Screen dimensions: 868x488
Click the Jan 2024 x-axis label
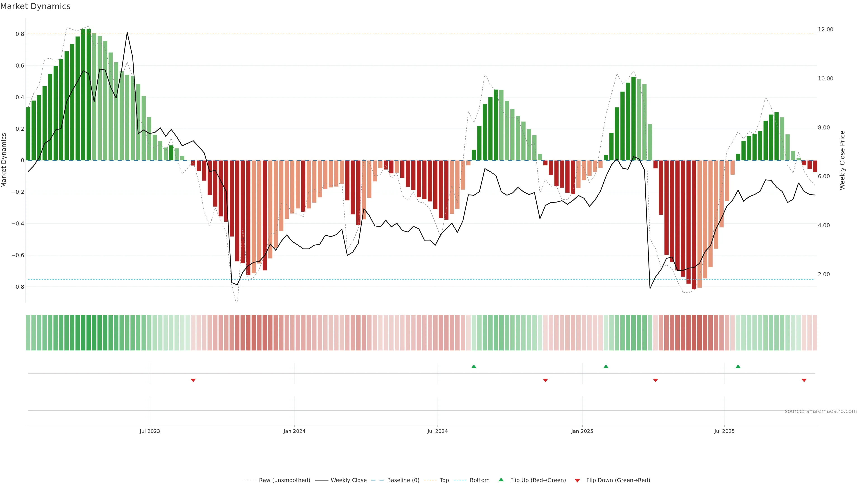pyautogui.click(x=295, y=431)
